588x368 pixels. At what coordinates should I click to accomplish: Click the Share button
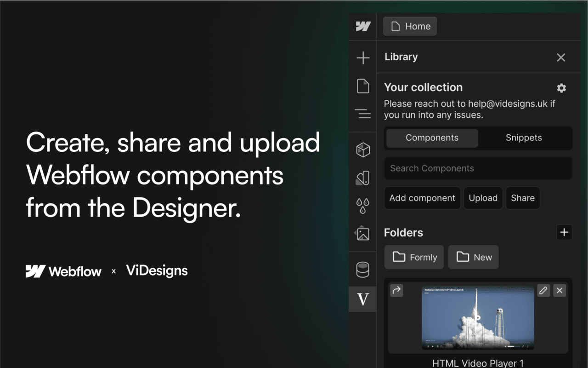[x=523, y=198]
